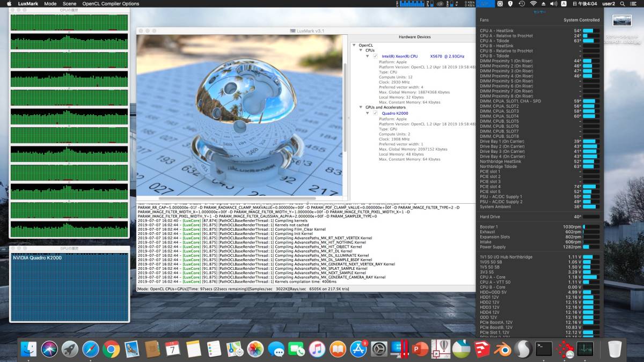Image resolution: width=644 pixels, height=362 pixels.
Task: Collapse the Quadro K2000 details
Action: coord(368,113)
